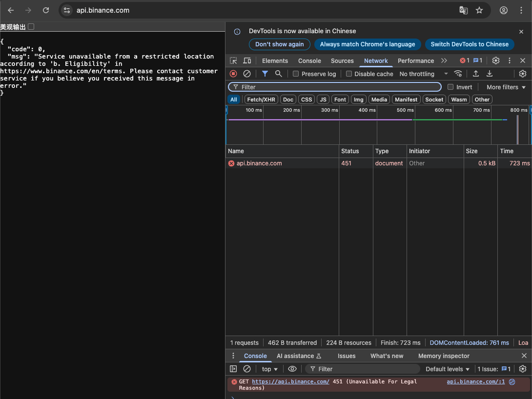Screen dimensions: 532x399
Task: Toggle the device toolbar icon
Action: (x=247, y=60)
